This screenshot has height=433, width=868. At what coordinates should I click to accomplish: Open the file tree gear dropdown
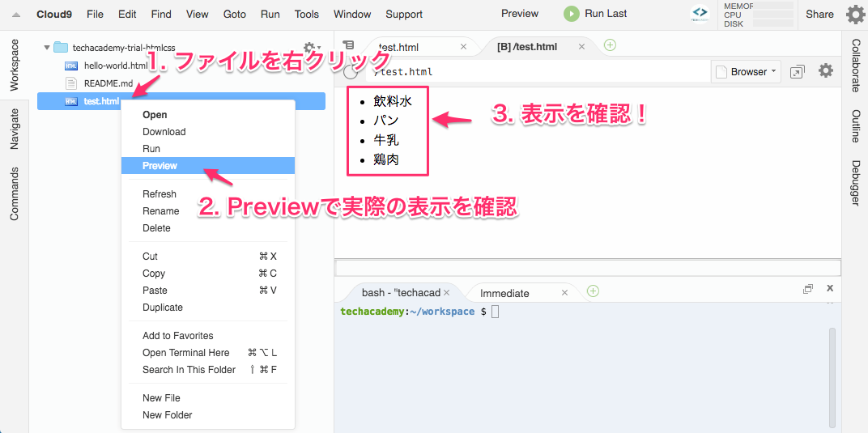point(310,49)
